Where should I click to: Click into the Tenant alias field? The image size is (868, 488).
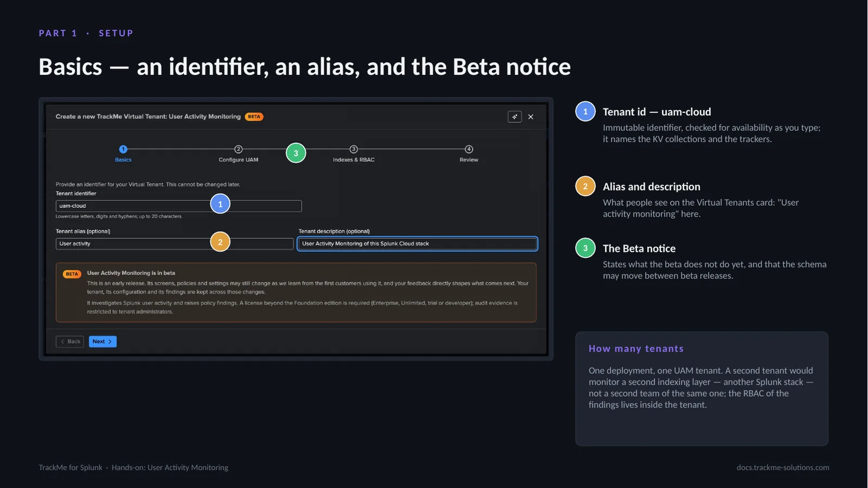[175, 244]
